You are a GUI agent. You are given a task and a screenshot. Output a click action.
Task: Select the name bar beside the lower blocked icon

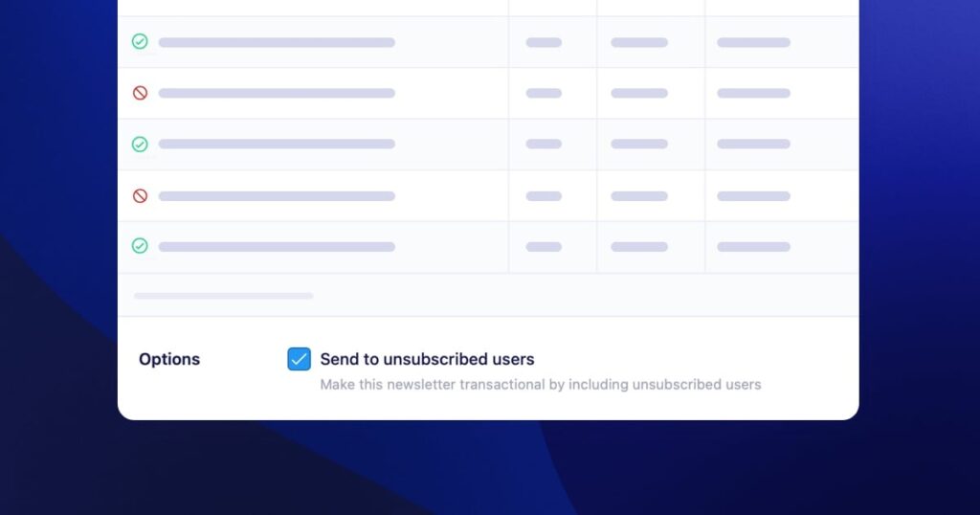[x=277, y=196]
